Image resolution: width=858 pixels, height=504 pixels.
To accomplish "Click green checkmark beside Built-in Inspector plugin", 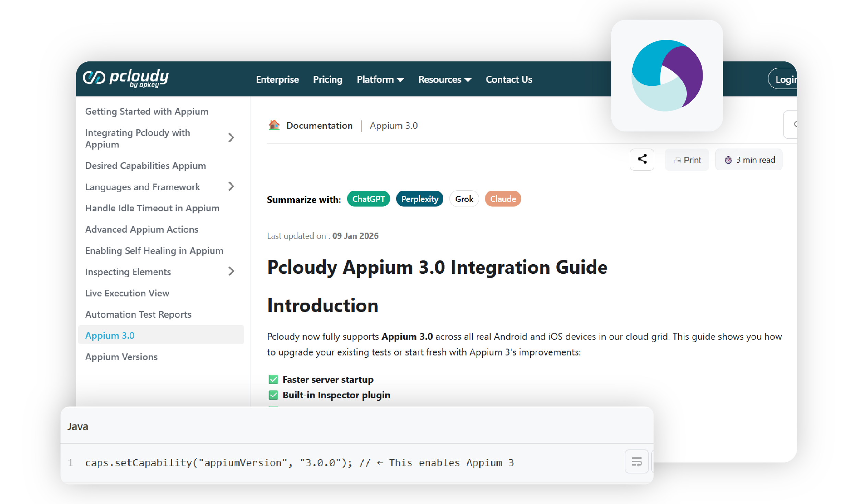I will coord(273,395).
